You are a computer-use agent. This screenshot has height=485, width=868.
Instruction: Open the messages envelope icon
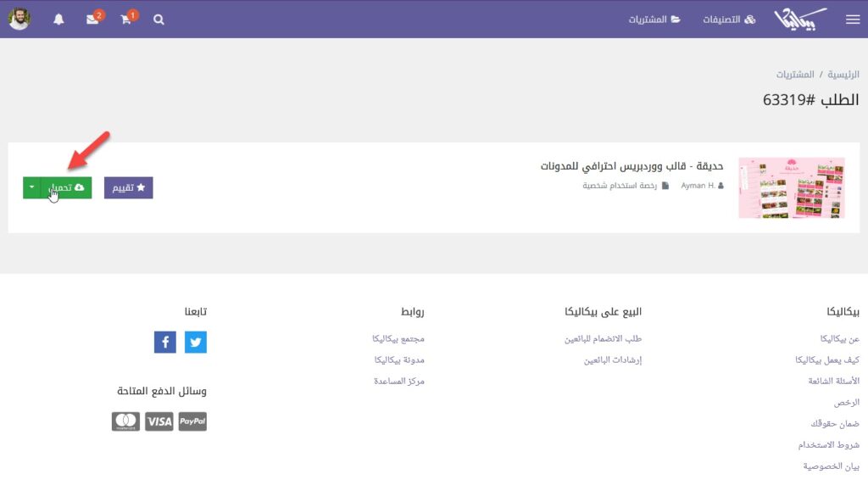tap(93, 20)
